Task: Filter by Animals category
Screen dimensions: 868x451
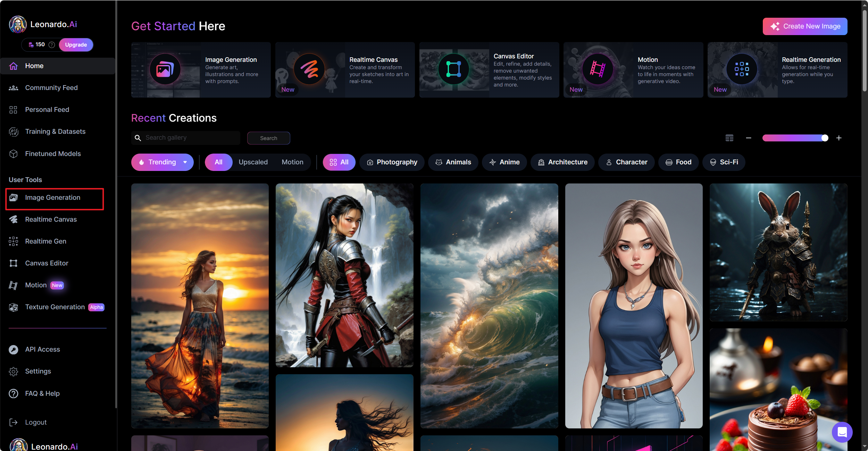Action: 453,162
